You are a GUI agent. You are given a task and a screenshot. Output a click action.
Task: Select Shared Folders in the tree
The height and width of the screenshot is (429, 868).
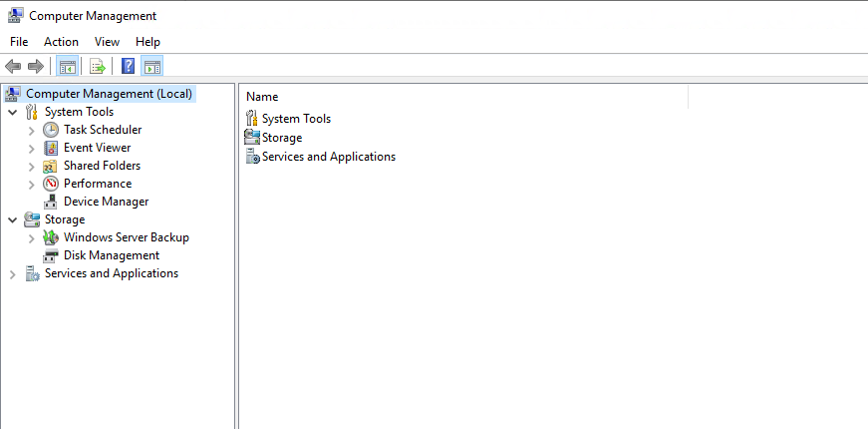pos(103,166)
